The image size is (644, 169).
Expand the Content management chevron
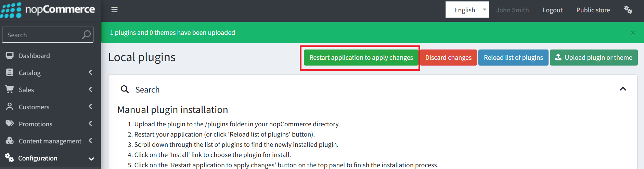pos(90,141)
